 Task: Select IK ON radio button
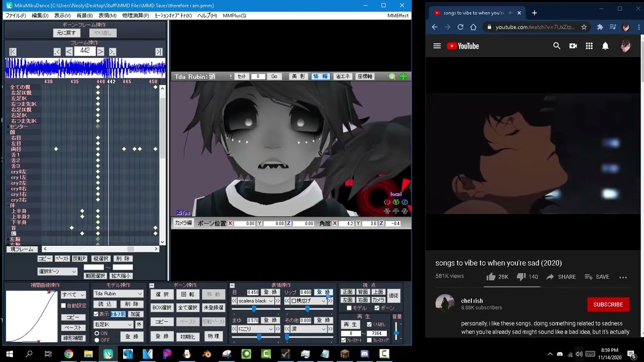pyautogui.click(x=97, y=333)
